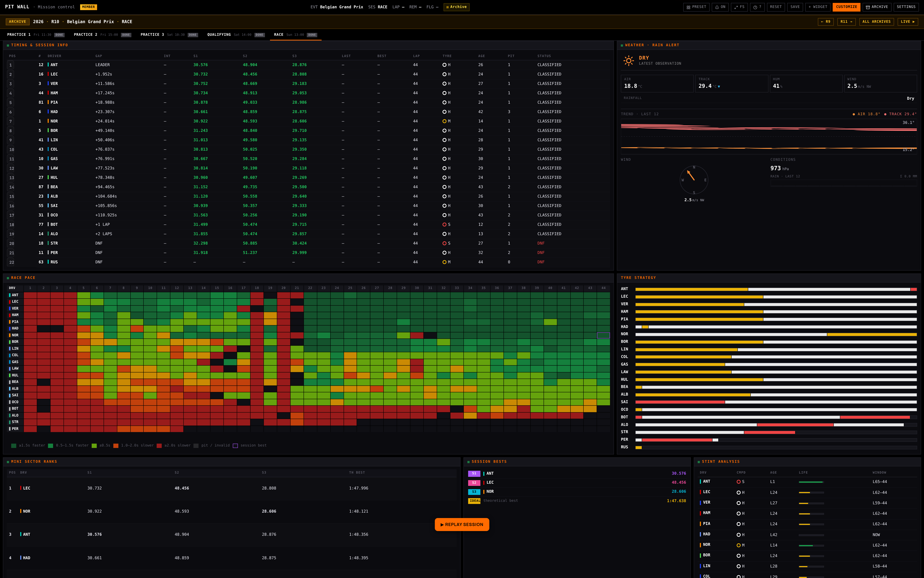Go to previous round R9
The width and height of the screenshot is (924, 578).
[825, 22]
